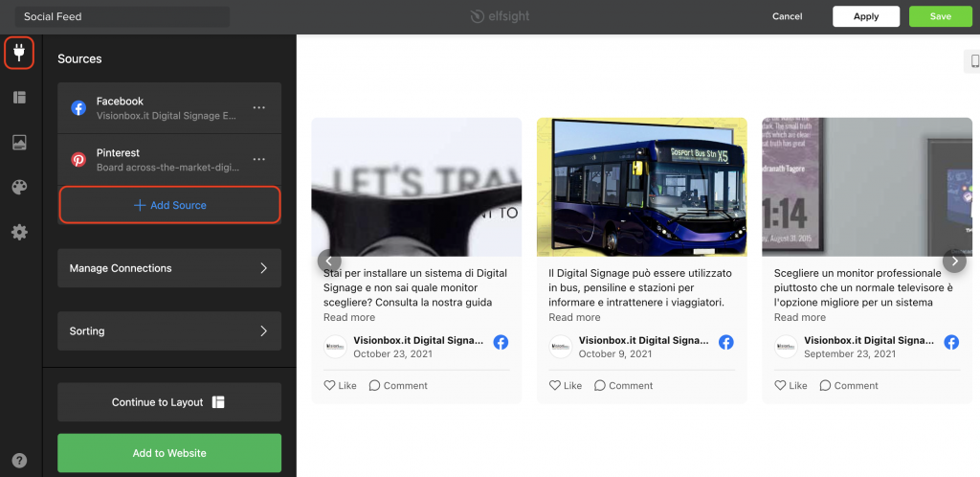The height and width of the screenshot is (477, 980).
Task: Open Facebook source three-dot options
Action: pyautogui.click(x=258, y=107)
